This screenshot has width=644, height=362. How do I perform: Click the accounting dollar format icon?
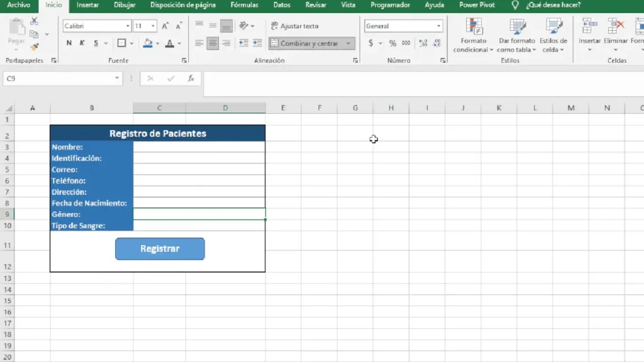click(x=370, y=43)
